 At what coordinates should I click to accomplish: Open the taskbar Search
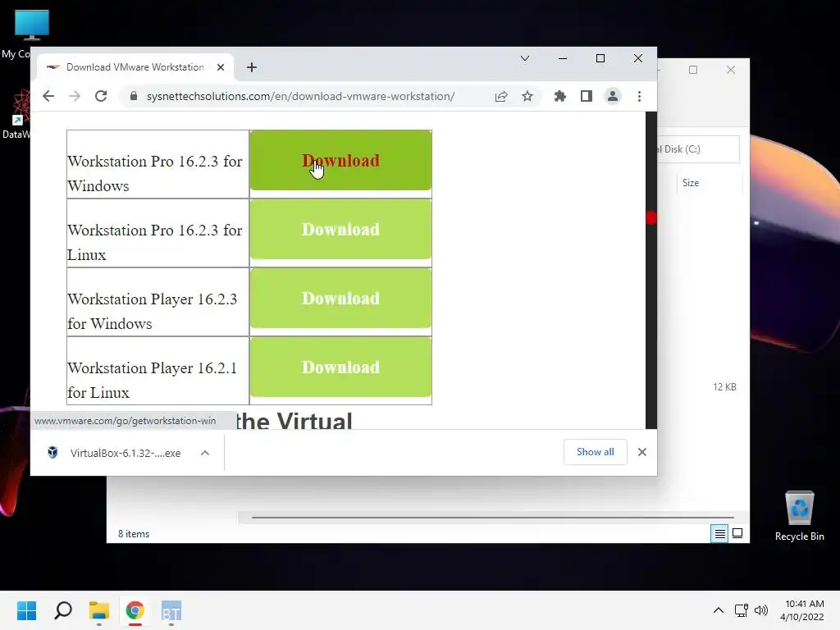click(63, 610)
